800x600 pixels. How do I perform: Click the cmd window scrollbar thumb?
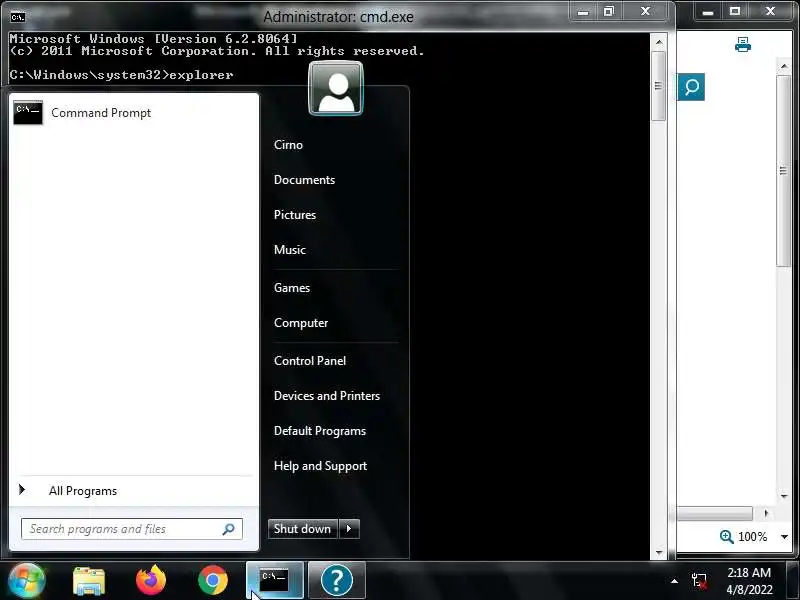[x=658, y=86]
